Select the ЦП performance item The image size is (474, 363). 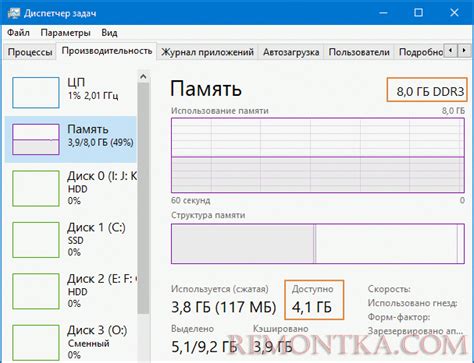71,92
